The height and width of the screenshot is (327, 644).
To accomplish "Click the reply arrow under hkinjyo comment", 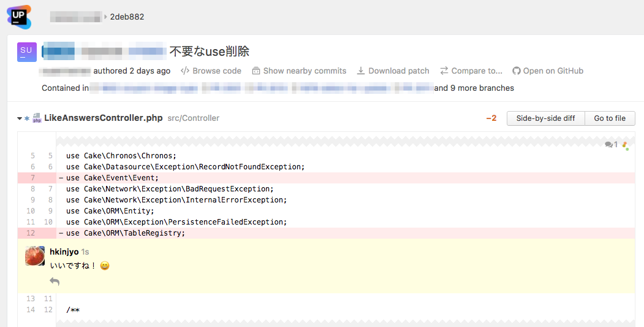I will coord(55,282).
